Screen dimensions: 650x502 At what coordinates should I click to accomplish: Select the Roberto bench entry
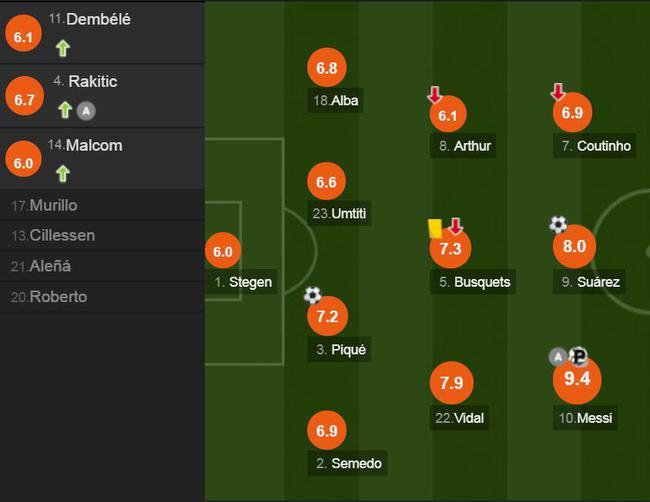tap(102, 297)
